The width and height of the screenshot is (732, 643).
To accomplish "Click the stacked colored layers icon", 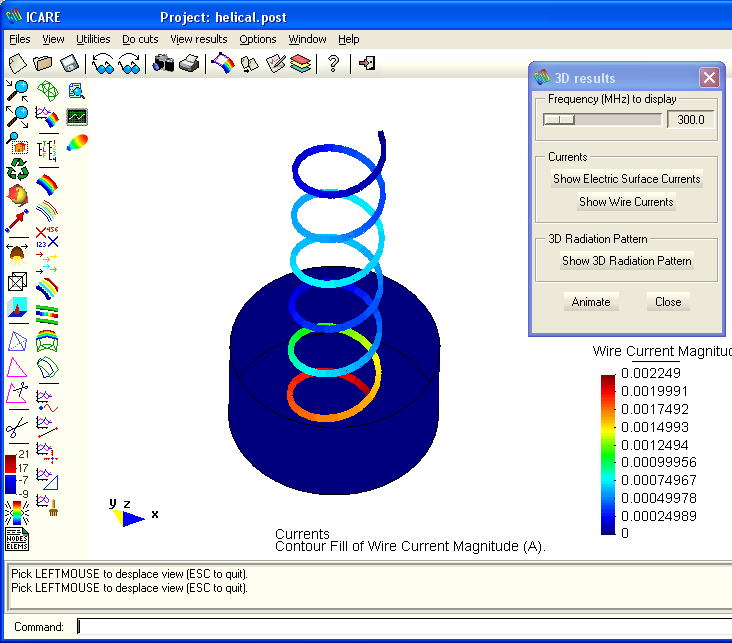I will (x=300, y=64).
